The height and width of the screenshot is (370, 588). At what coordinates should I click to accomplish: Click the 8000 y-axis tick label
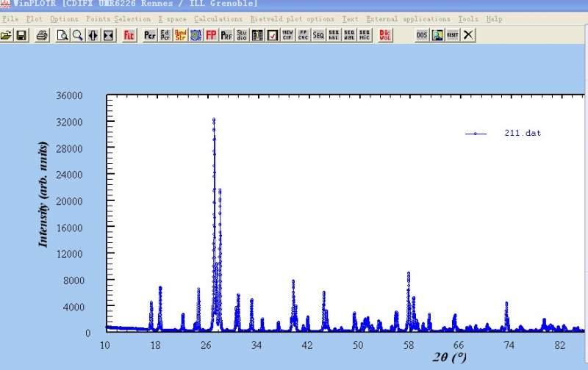click(73, 280)
